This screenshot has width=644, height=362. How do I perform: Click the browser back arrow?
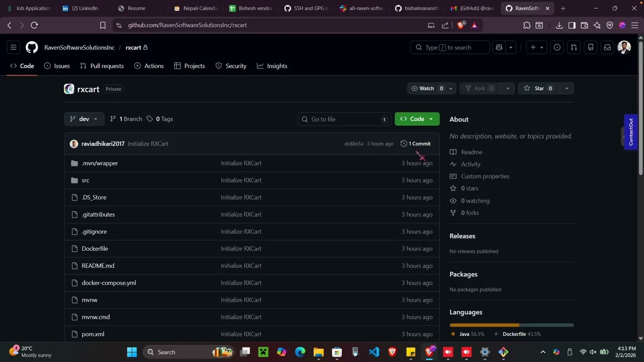pyautogui.click(x=9, y=25)
